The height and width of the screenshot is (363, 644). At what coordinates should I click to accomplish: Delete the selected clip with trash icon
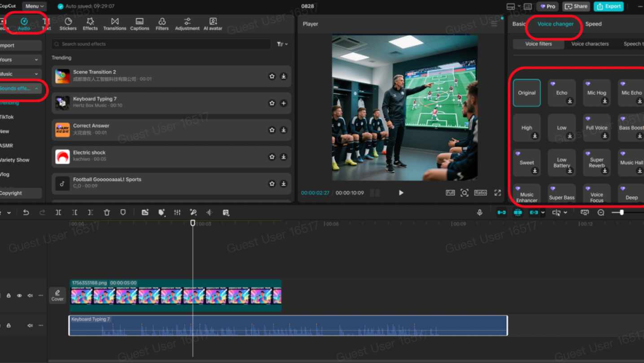107,213
